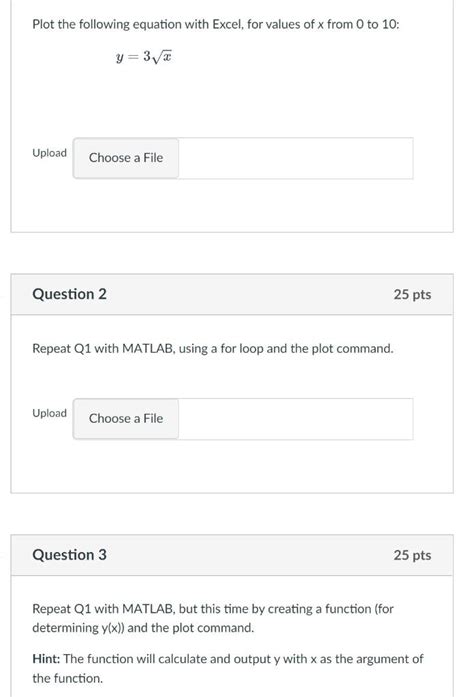This screenshot has height=697, width=474.
Task: Click the 25 pts label of Question 3
Action: pyautogui.click(x=412, y=555)
